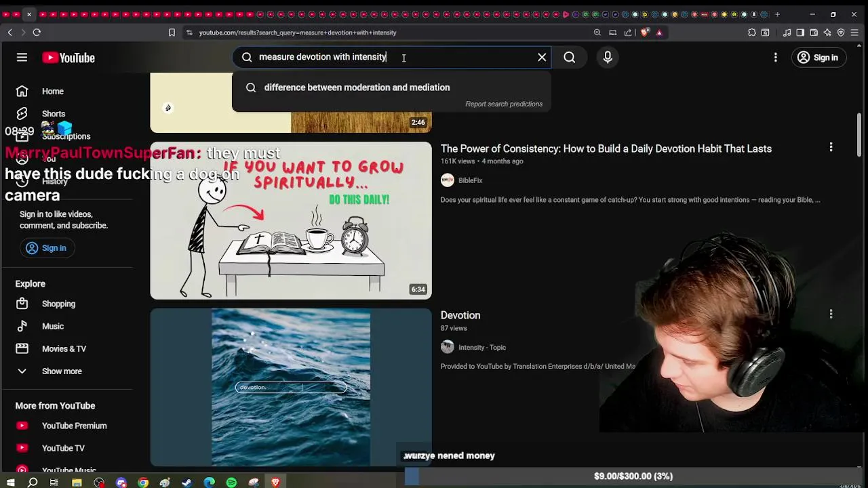Image resolution: width=868 pixels, height=488 pixels.
Task: Start voice search with microphone
Action: point(608,58)
